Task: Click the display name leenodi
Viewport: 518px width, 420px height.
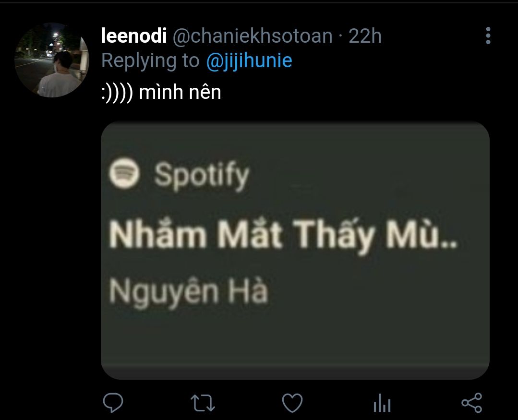Action: (x=134, y=36)
